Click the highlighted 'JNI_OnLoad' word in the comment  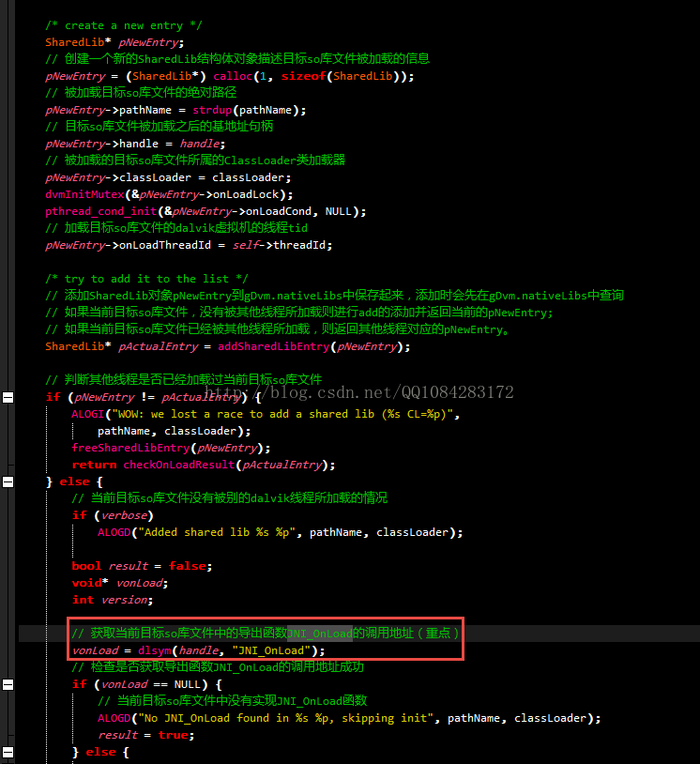coord(320,634)
